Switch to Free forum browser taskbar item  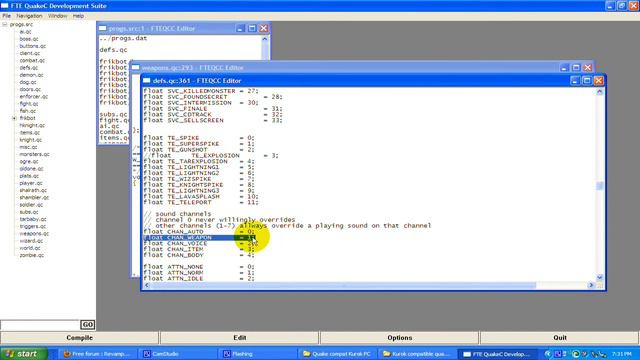[x=97, y=354]
